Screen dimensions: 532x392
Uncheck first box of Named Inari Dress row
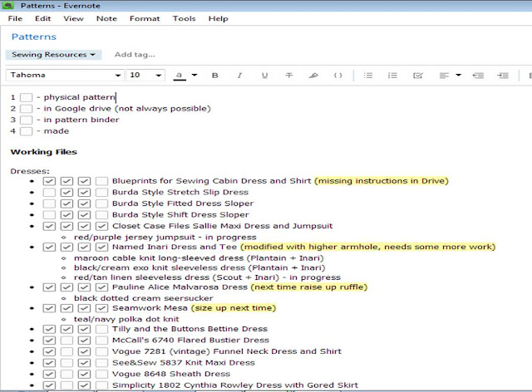click(x=49, y=247)
